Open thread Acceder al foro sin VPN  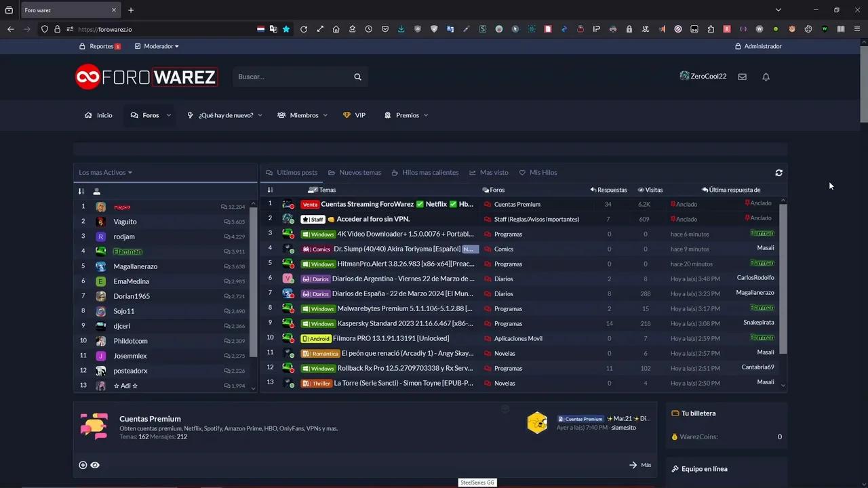coord(373,219)
